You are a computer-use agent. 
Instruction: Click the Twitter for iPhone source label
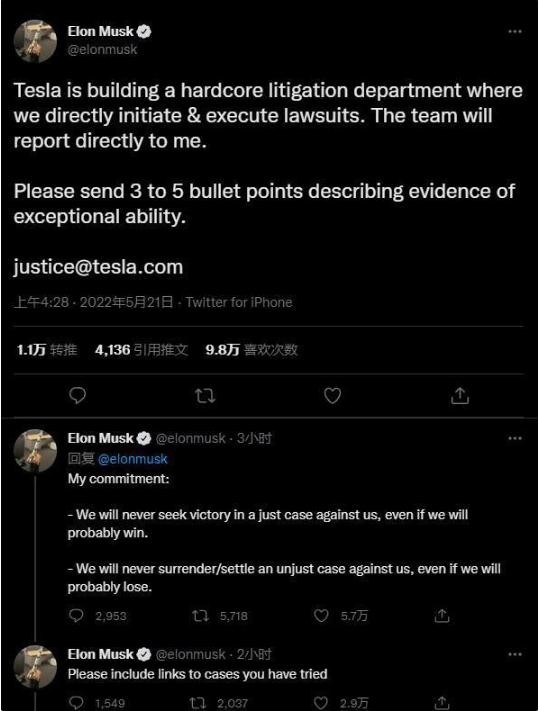(x=239, y=302)
